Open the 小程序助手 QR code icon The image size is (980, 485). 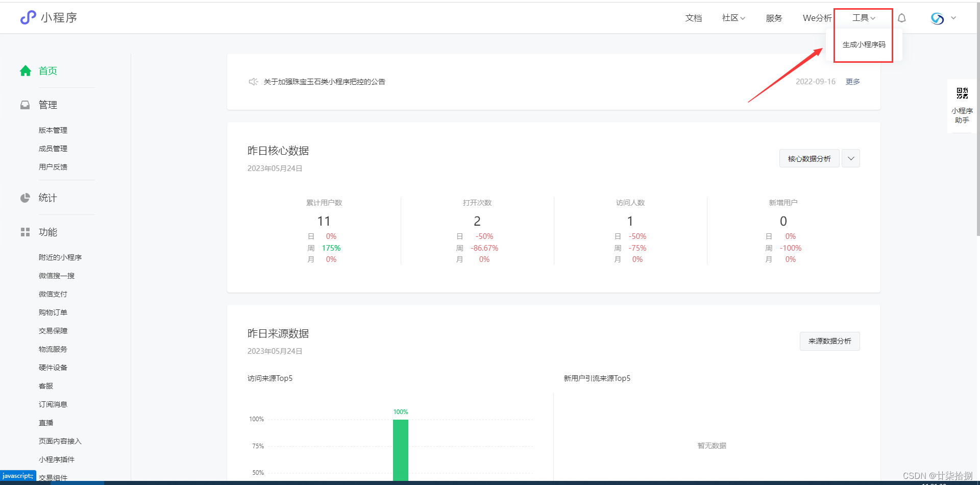point(962,93)
